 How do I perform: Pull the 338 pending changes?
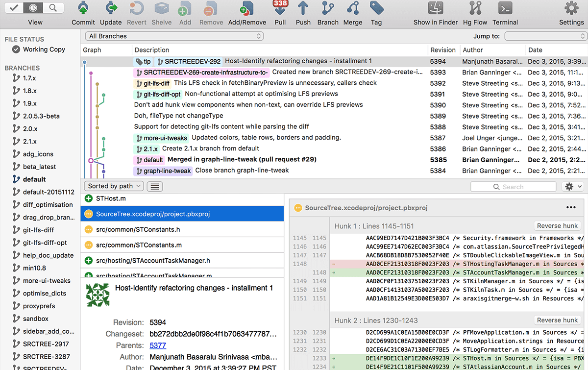pyautogui.click(x=280, y=8)
